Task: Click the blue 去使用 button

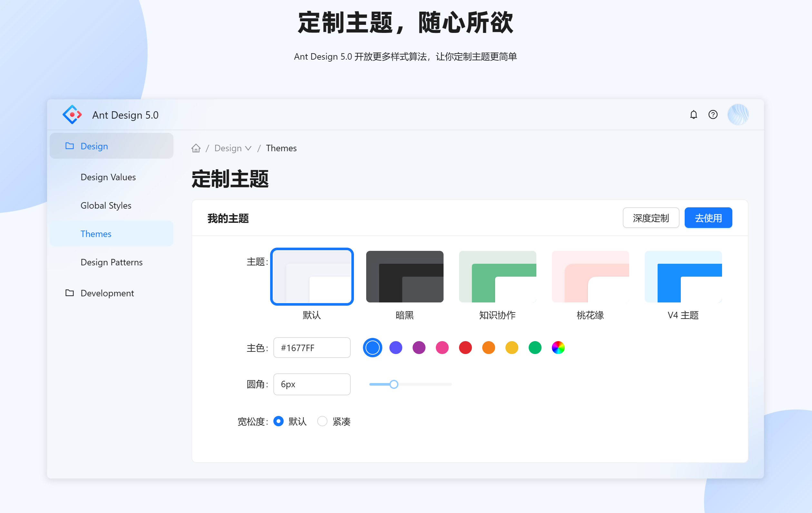Action: (x=708, y=218)
